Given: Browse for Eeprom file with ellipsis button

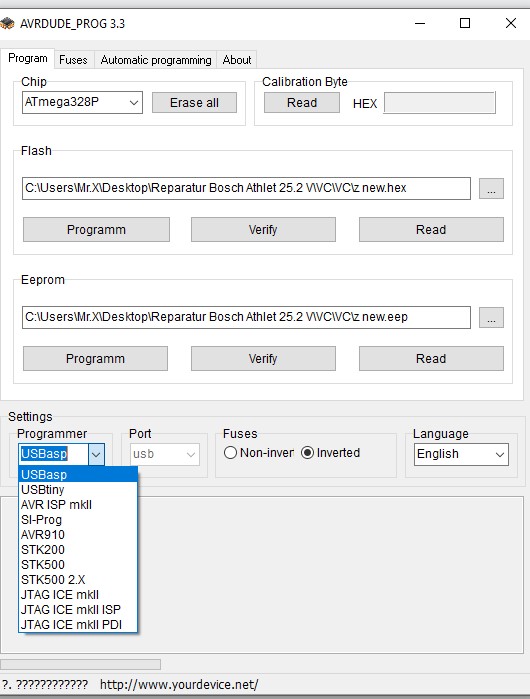Looking at the screenshot, I should [x=491, y=317].
